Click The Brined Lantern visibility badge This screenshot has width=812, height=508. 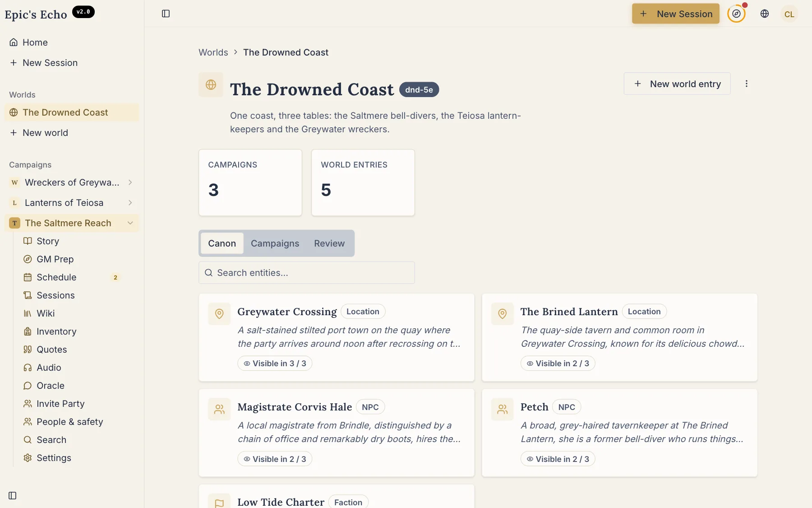tap(558, 364)
